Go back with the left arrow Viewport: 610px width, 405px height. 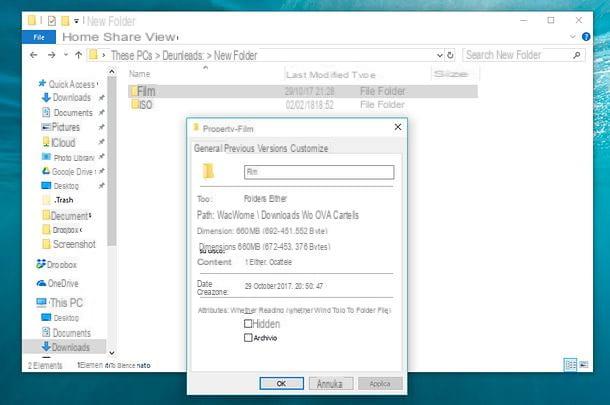pos(34,55)
